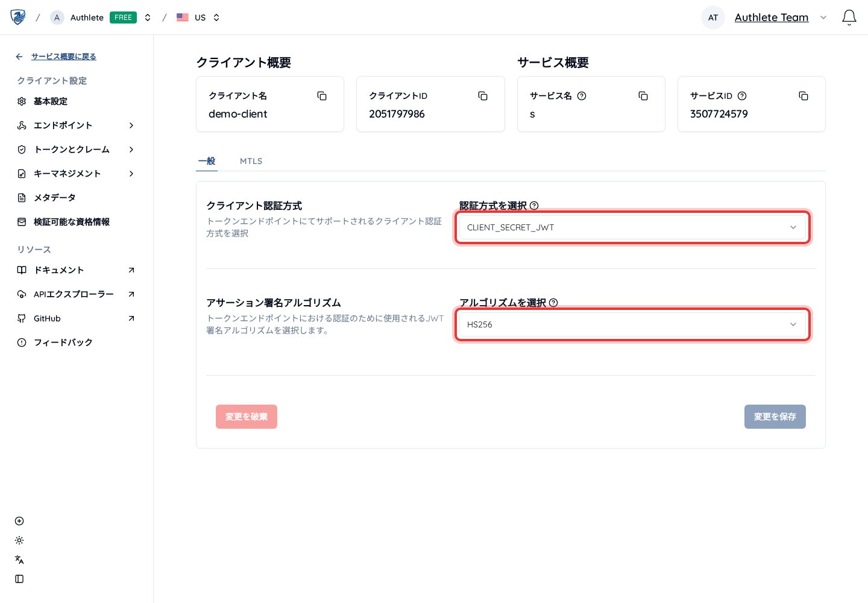Open the Authlete Team account chevron
868x603 pixels.
[823, 17]
